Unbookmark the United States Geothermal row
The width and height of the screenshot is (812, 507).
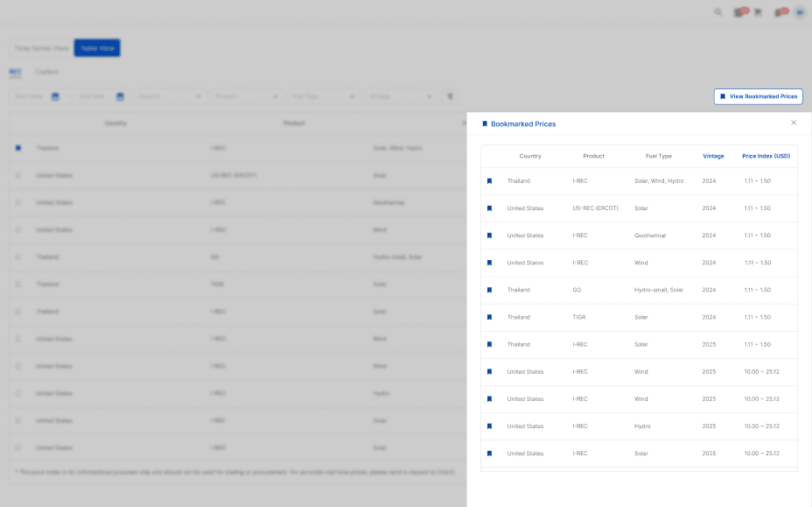tap(489, 235)
